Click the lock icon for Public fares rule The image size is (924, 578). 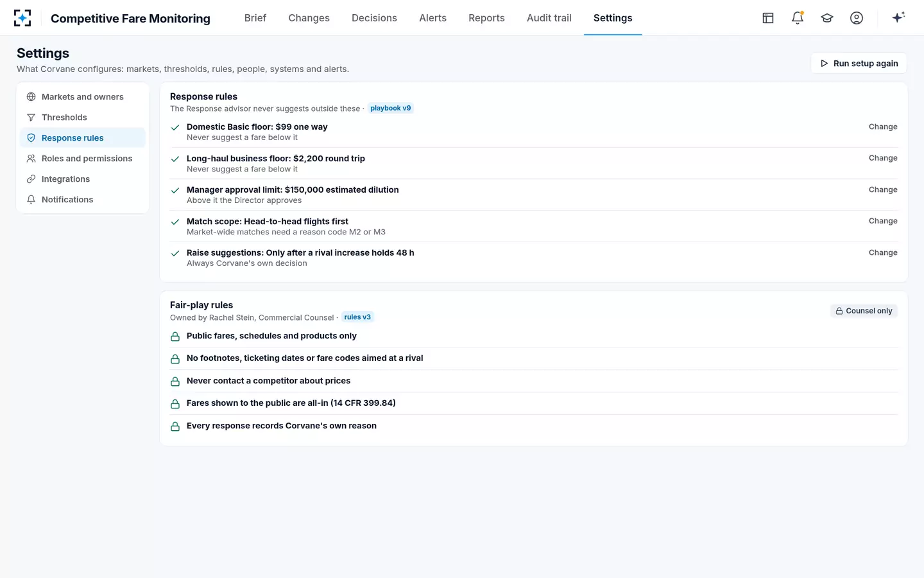[175, 337]
